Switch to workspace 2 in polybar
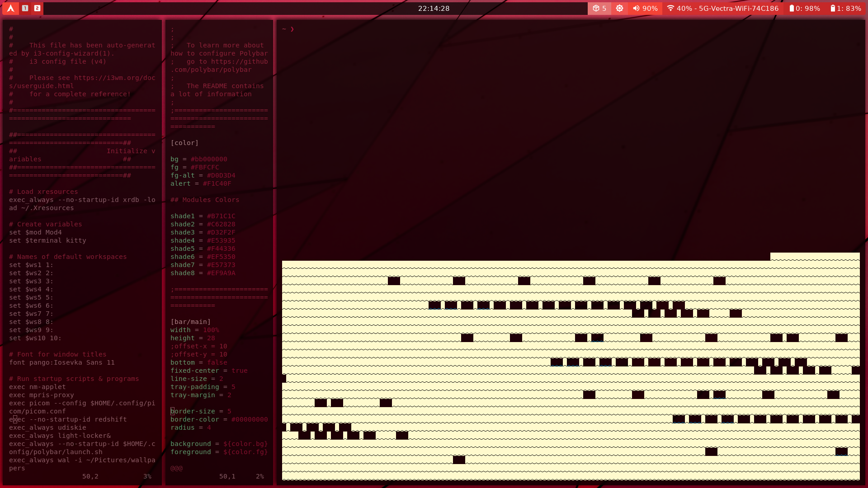This screenshot has width=868, height=488. click(x=38, y=8)
